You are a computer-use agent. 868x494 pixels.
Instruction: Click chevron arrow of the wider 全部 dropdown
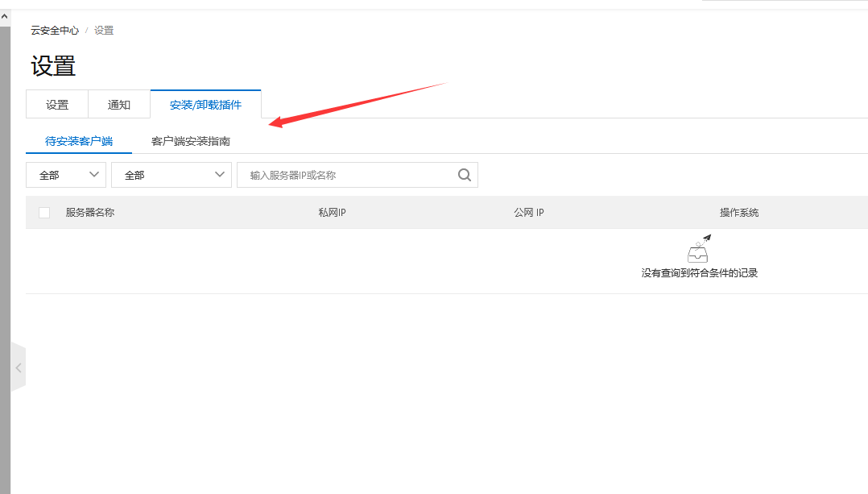219,174
